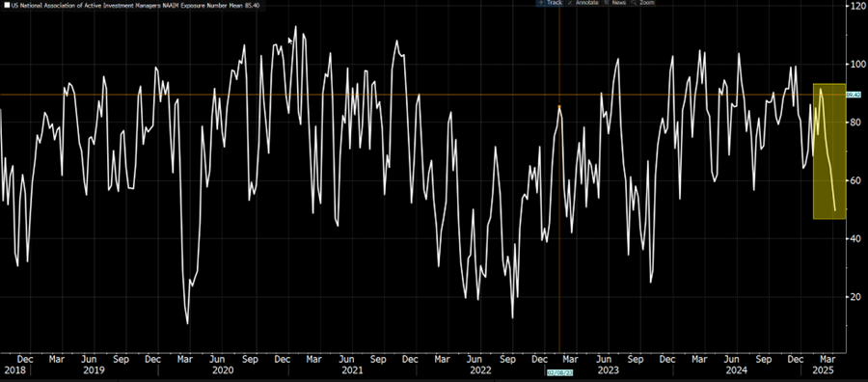Click the 02/08/23 cursor date label
The width and height of the screenshot is (868, 382).
tap(559, 372)
